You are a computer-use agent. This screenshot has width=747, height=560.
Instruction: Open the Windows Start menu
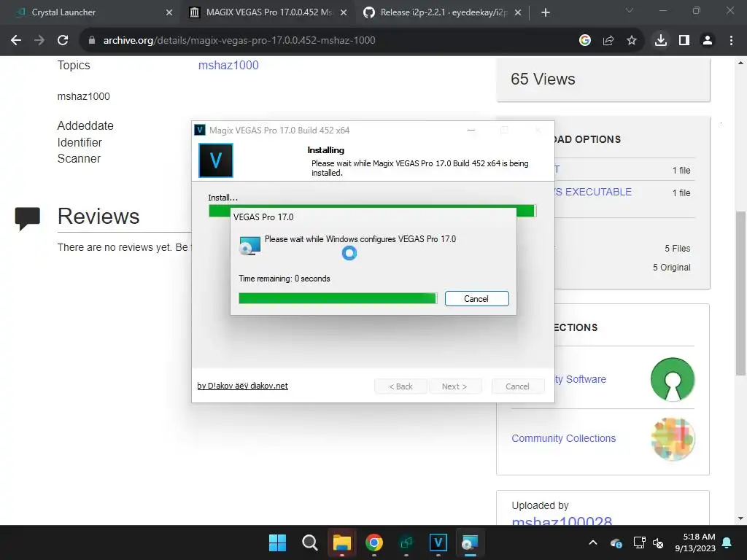coord(277,542)
